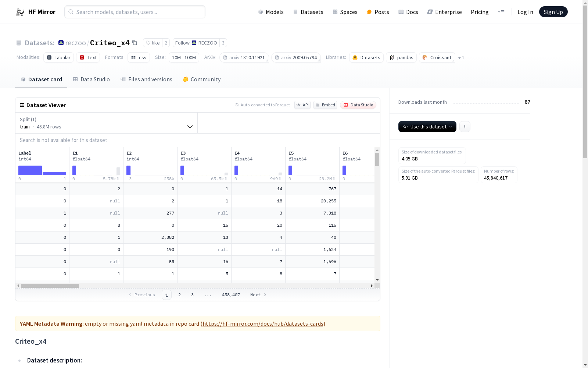
Task: Focus the search models input field
Action: pyautogui.click(x=135, y=12)
